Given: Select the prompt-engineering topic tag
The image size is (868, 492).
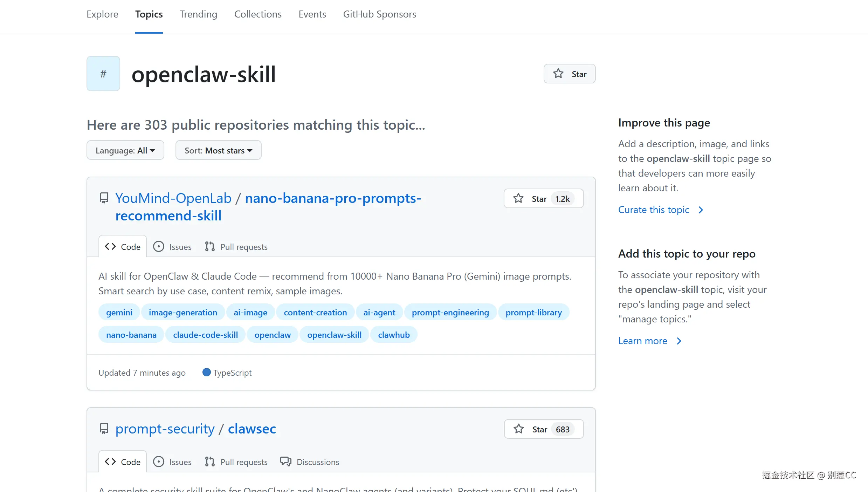Looking at the screenshot, I should 450,312.
